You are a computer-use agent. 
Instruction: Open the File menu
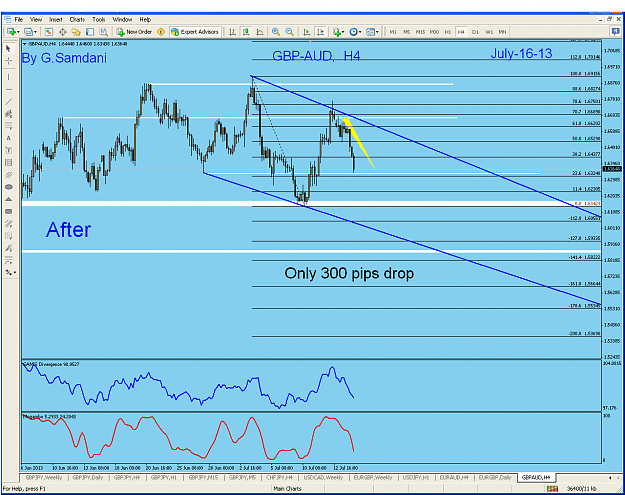point(19,20)
